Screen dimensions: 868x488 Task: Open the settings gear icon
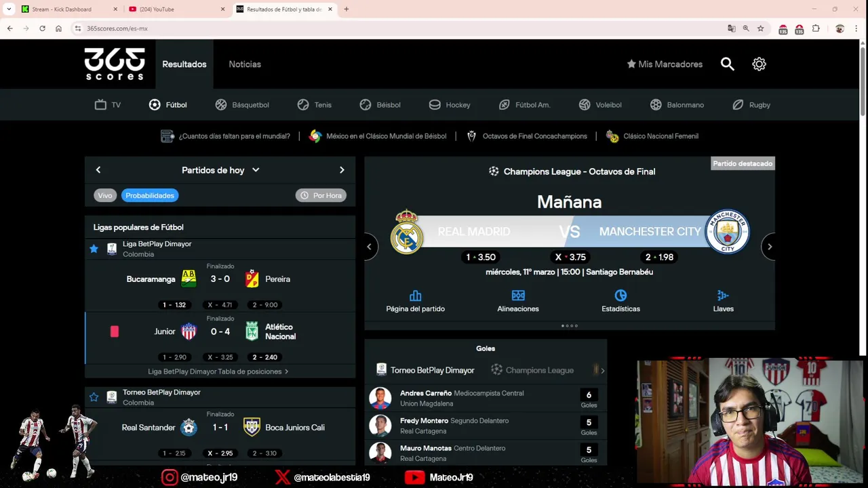tap(759, 64)
